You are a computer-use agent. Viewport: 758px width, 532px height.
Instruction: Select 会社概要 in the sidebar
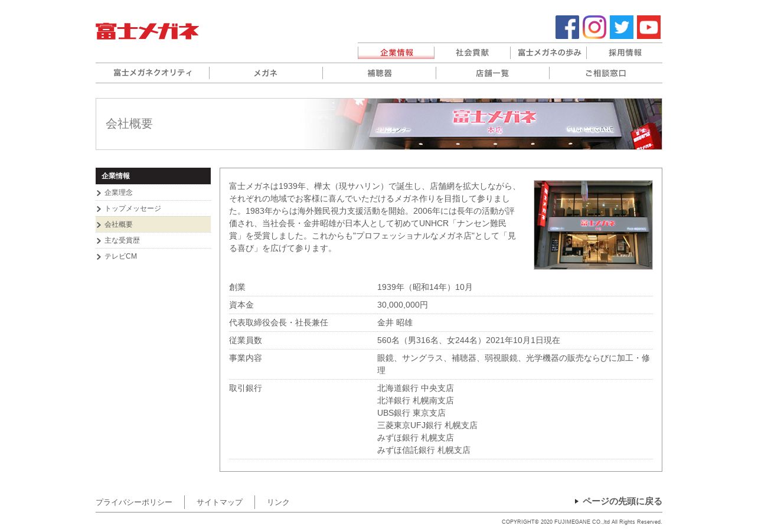153,224
